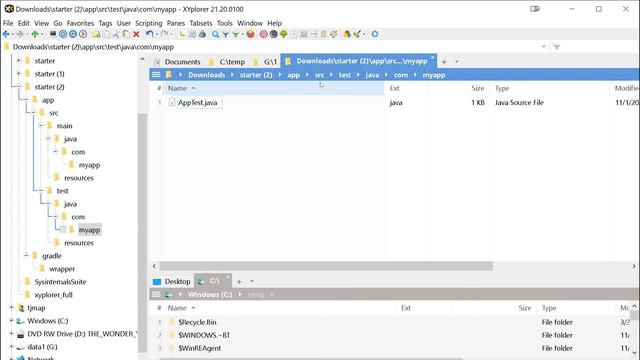
Task: Select the wrapper tree folder
Action: click(62, 269)
